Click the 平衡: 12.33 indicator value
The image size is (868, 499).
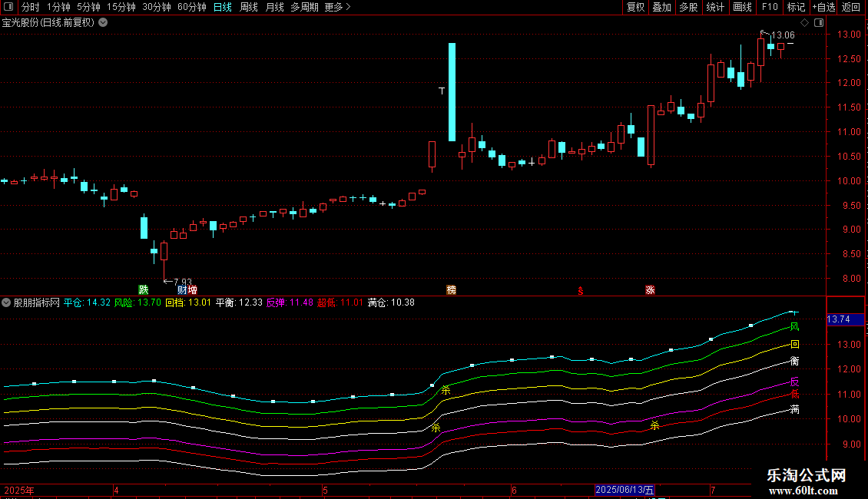click(x=239, y=302)
